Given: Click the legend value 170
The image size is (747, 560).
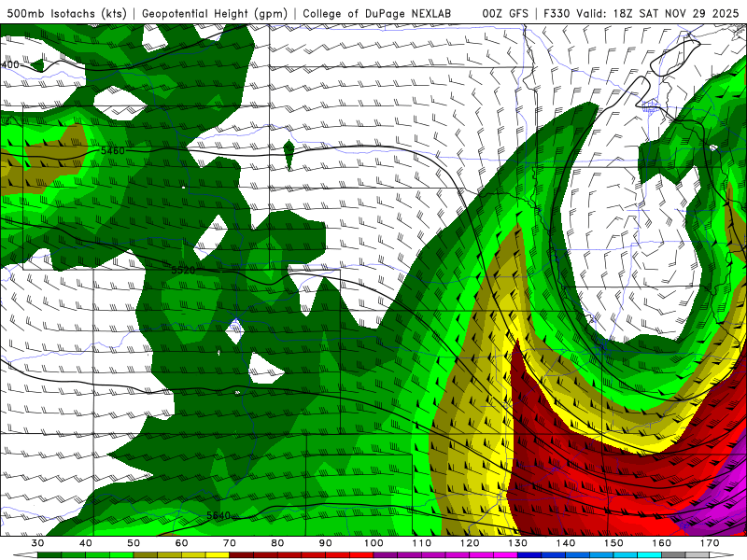Looking at the screenshot, I should pos(710,543).
